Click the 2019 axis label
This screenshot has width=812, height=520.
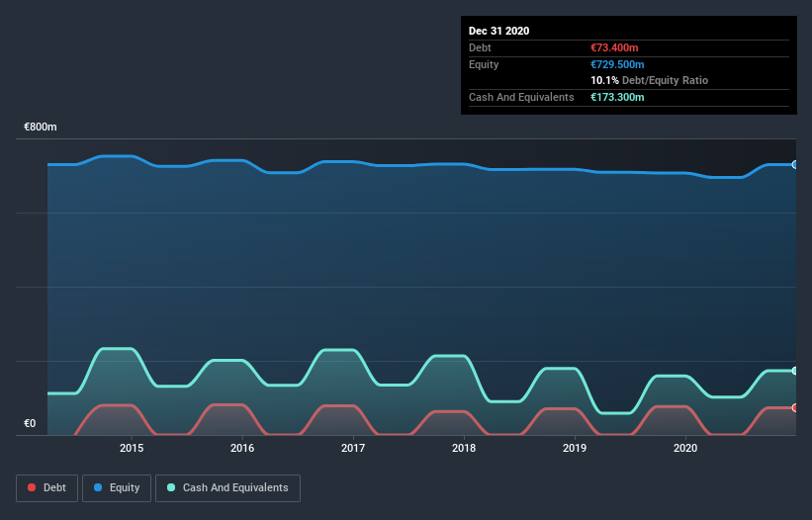[575, 448]
